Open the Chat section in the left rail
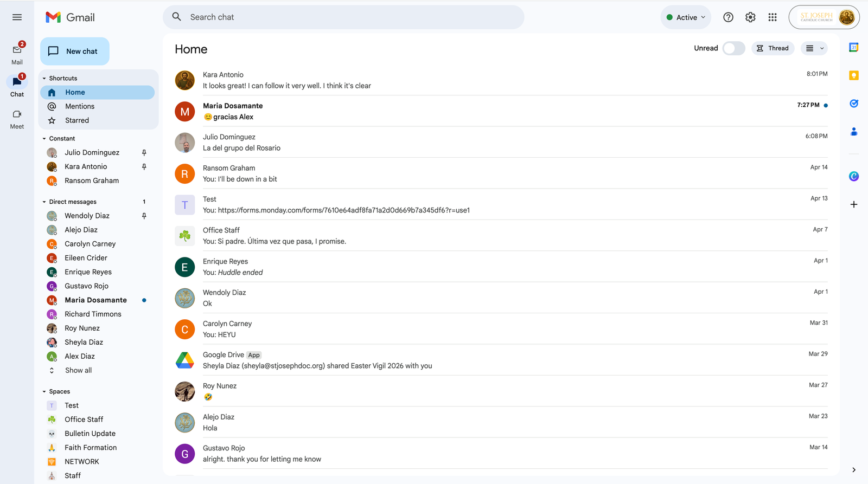 [17, 86]
